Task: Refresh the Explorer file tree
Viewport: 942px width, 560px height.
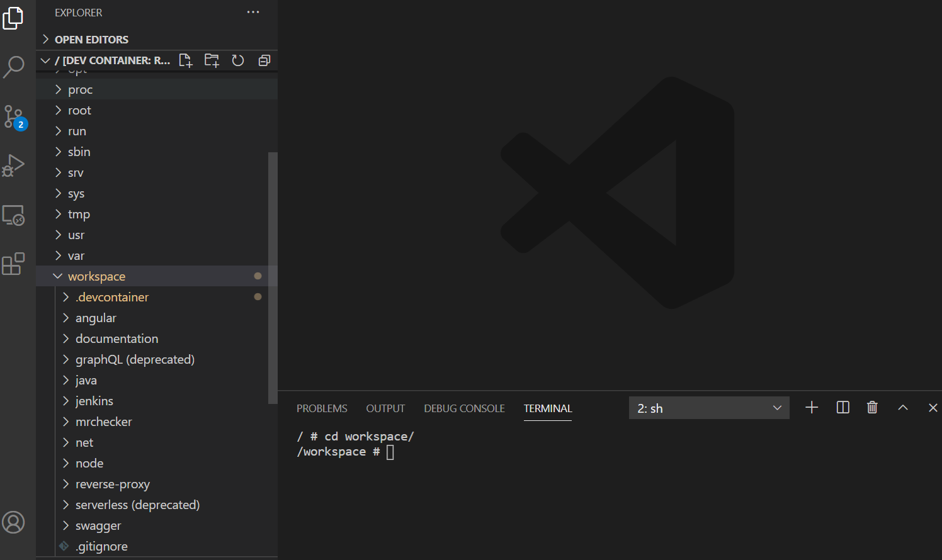Action: pos(237,60)
